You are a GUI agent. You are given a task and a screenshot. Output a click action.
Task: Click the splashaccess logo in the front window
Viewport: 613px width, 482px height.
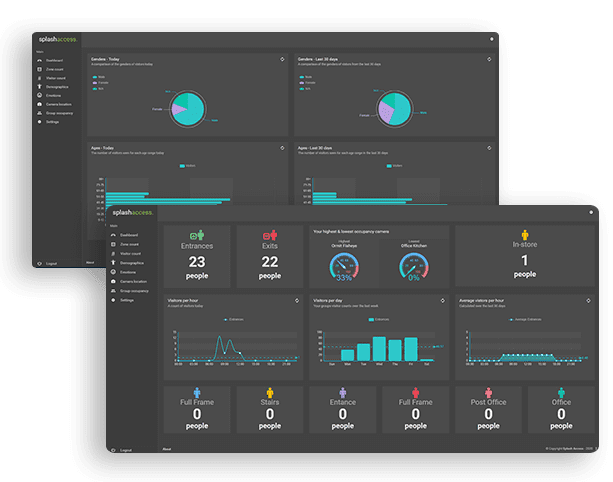(133, 213)
